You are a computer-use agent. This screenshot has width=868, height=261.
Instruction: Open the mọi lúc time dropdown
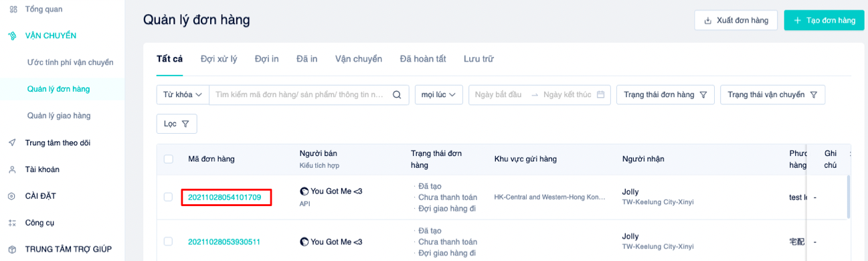[x=439, y=95]
